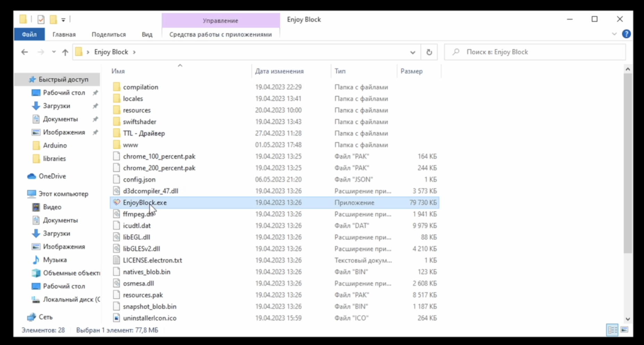
Task: Open libraries folder in Quick access
Action: click(54, 159)
